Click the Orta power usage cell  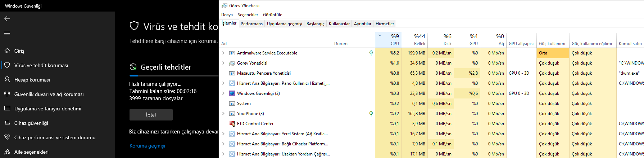pos(553,53)
